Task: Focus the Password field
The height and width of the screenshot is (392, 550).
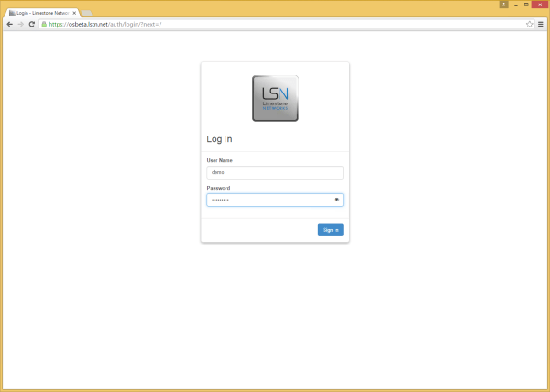Action: 275,200
